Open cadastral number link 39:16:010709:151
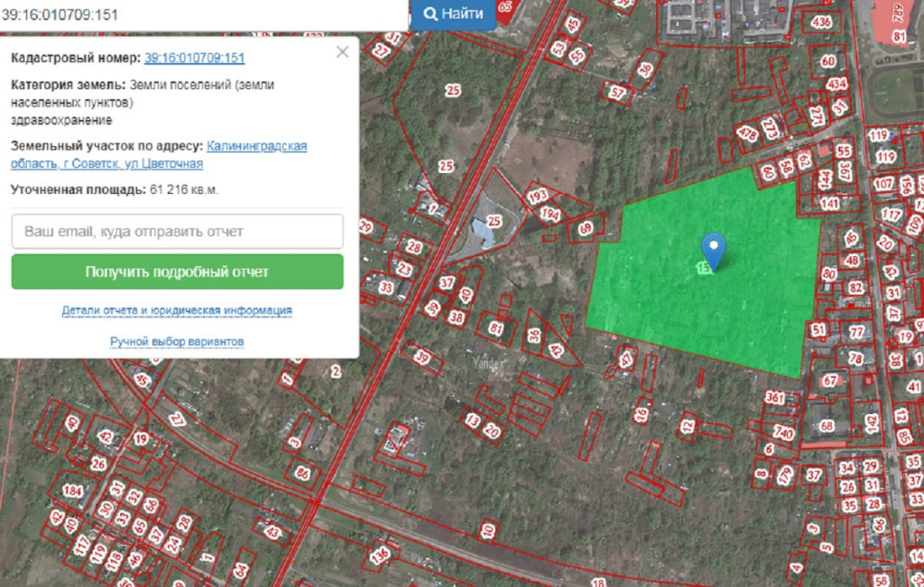This screenshot has height=587, width=924. 195,58
